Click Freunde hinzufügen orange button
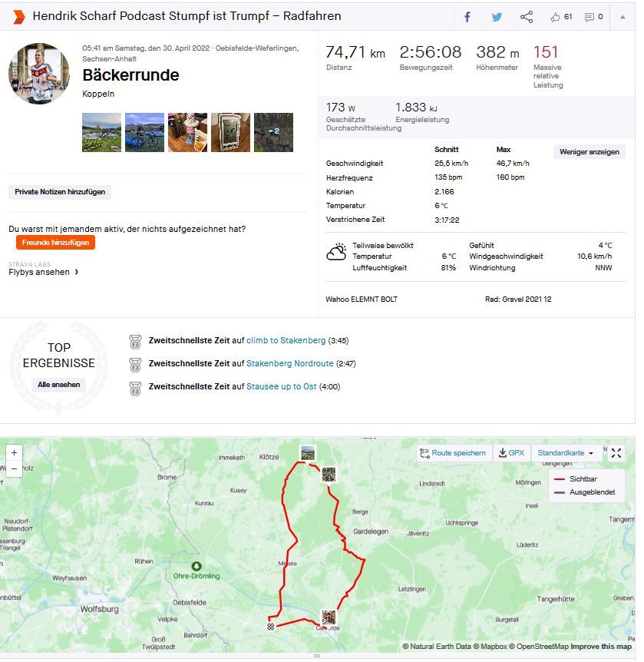Image resolution: width=644 pixels, height=662 pixels. tap(56, 243)
